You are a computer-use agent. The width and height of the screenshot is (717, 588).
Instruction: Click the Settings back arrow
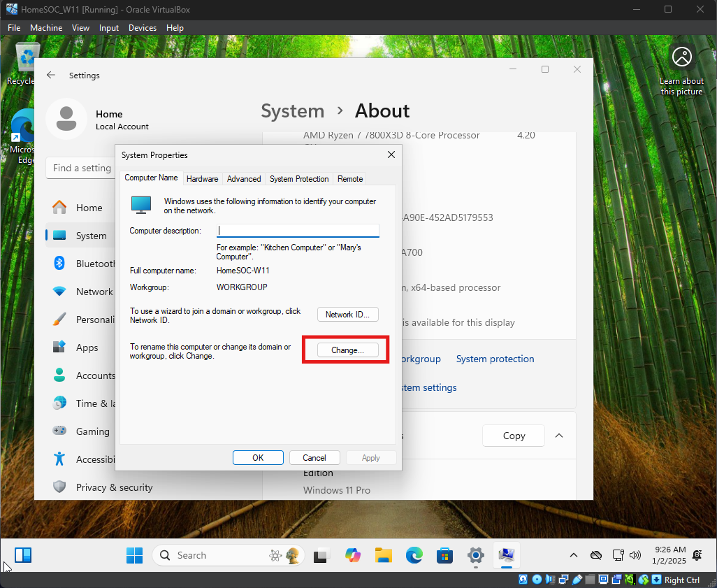tap(50, 76)
